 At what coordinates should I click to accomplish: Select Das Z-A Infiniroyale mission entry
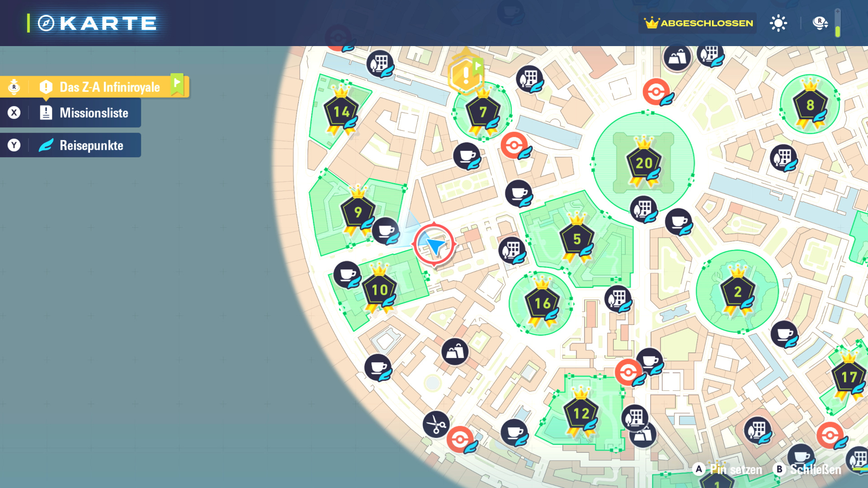click(109, 87)
